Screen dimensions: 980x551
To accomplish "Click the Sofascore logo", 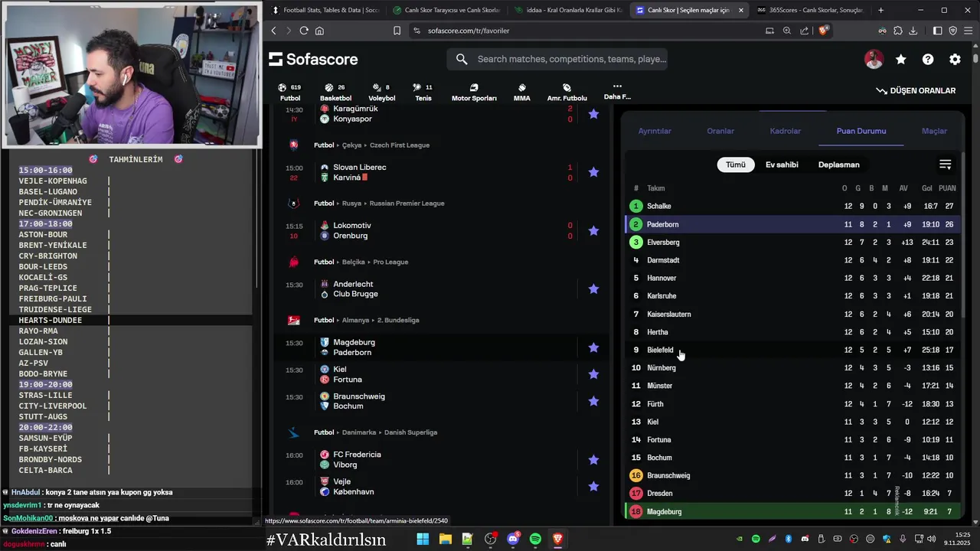I will point(313,59).
